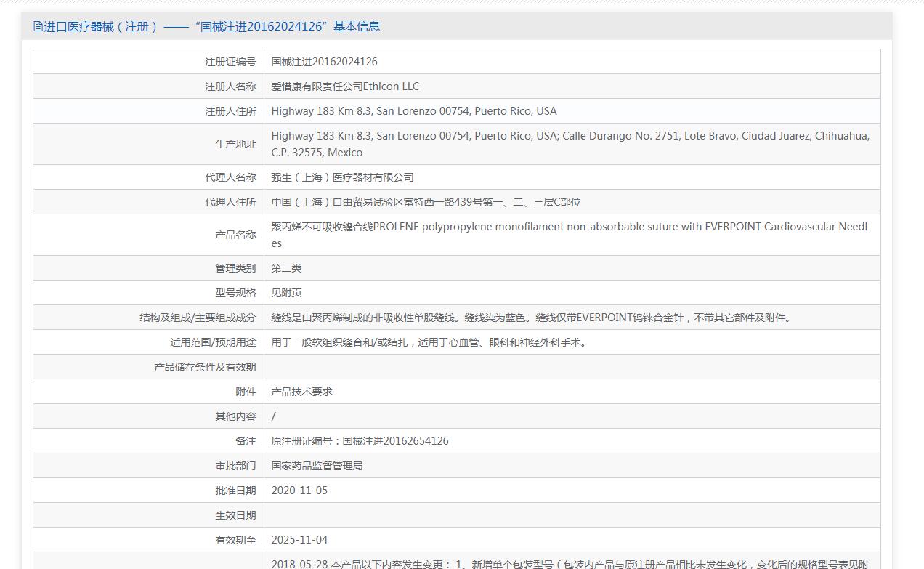This screenshot has width=924, height=569.
Task: Click the document icon beside the header title
Action: click(38, 27)
